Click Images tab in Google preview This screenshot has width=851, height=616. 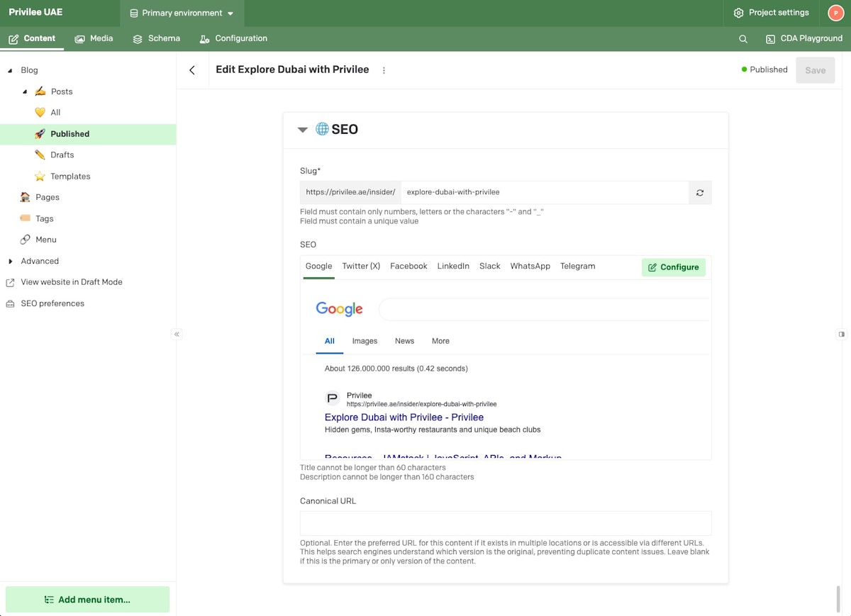point(365,342)
